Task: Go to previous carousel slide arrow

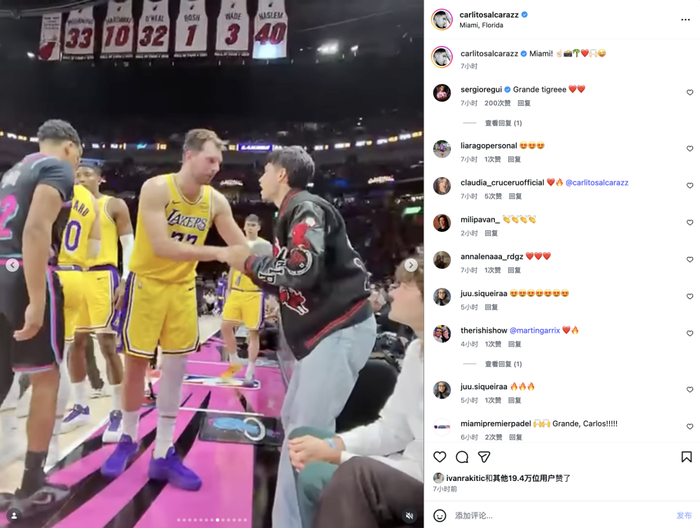Action: click(x=12, y=265)
